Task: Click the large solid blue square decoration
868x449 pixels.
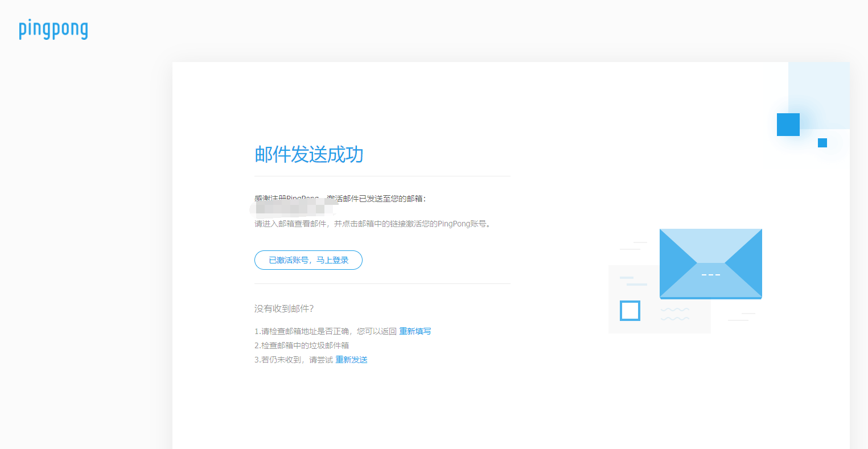Action: (x=788, y=125)
